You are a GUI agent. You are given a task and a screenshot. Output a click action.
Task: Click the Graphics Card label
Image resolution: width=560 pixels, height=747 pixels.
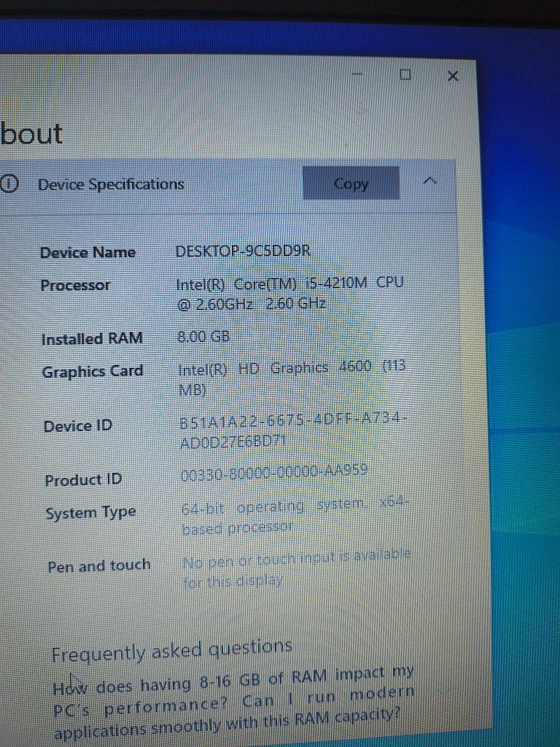tap(93, 371)
